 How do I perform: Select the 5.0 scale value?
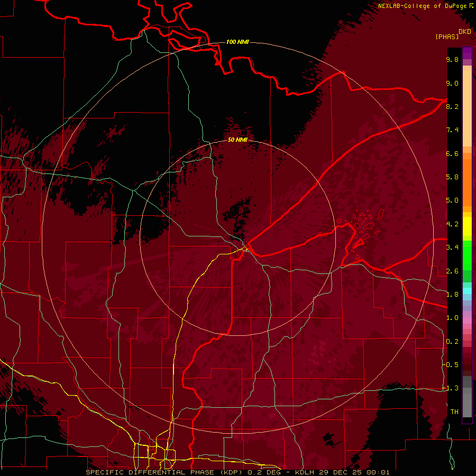[452, 200]
